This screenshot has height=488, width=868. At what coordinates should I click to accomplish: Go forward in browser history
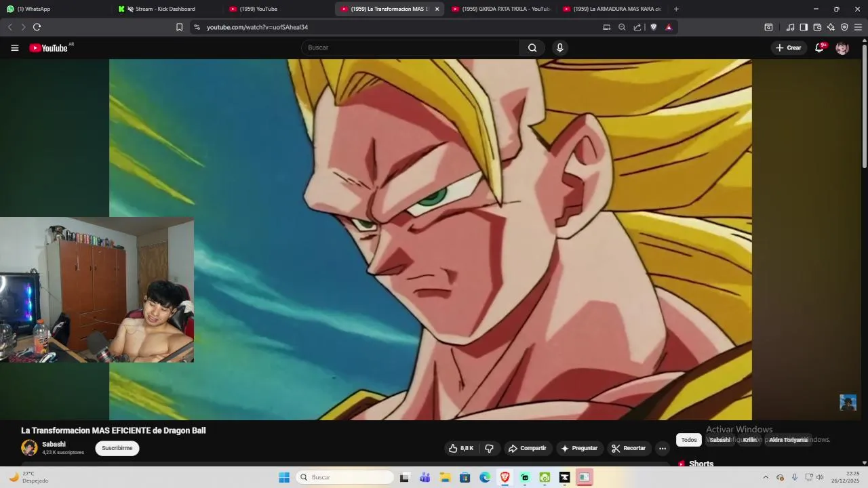coord(23,27)
